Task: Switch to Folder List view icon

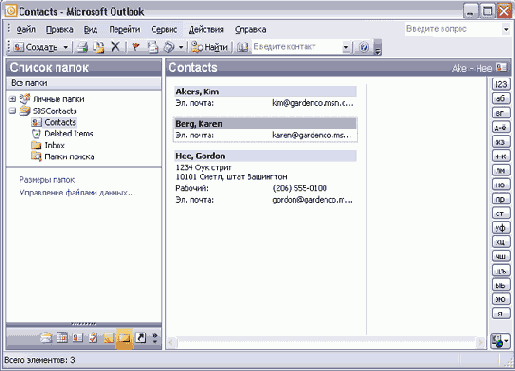Action: click(124, 338)
